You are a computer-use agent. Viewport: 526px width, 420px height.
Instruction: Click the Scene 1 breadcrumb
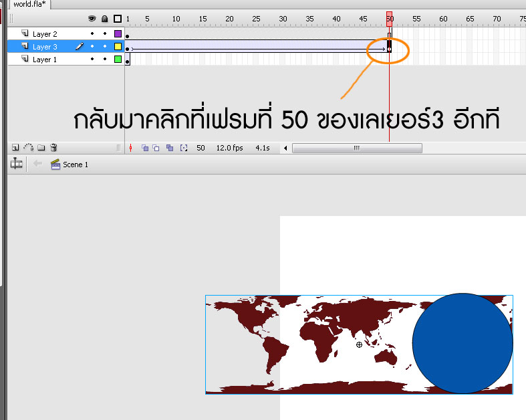point(76,165)
